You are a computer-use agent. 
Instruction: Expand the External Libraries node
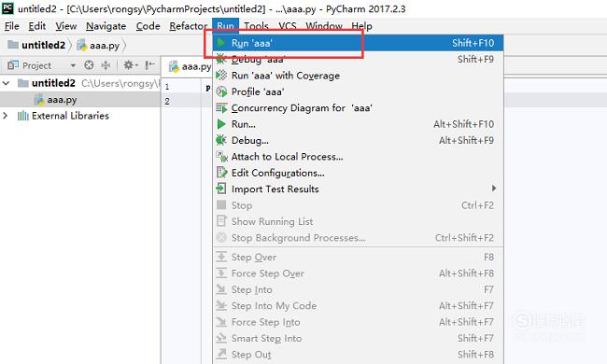pyautogui.click(x=5, y=116)
